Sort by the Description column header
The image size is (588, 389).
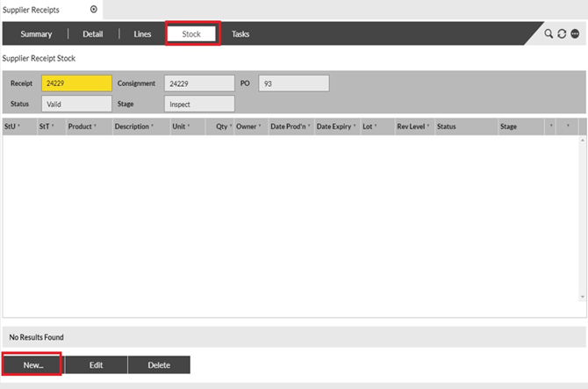pyautogui.click(x=133, y=126)
